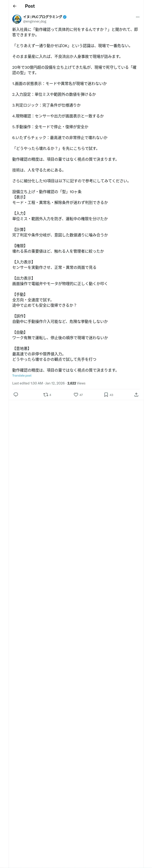Click the blue verified badge

[x=65, y=16]
